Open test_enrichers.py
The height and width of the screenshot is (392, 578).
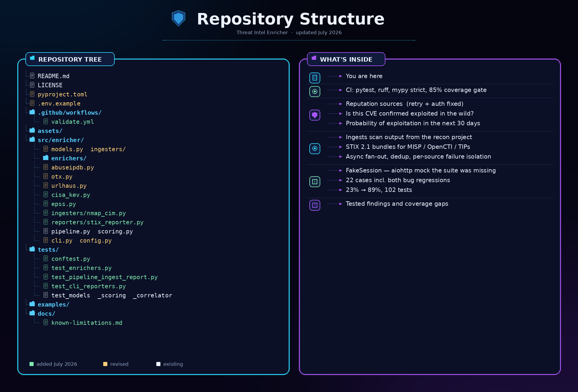(x=81, y=268)
